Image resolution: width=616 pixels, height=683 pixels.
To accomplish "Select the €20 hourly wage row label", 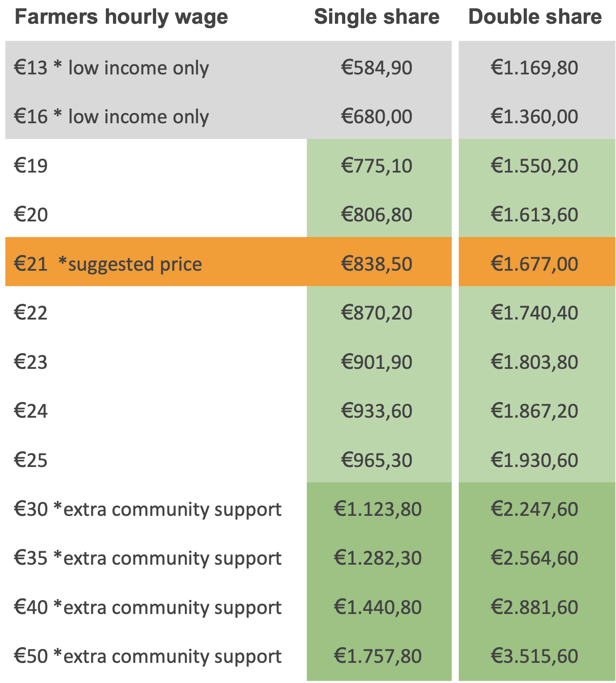I will [x=31, y=215].
